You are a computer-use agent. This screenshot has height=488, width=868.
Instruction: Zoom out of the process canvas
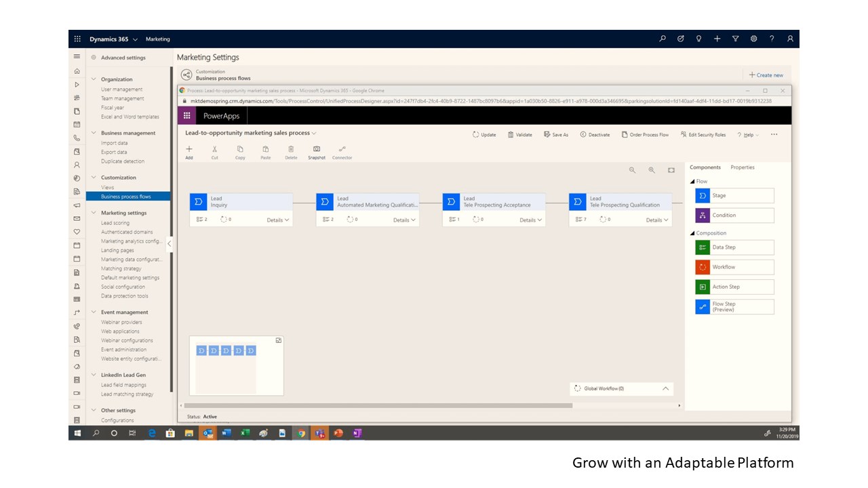click(633, 171)
